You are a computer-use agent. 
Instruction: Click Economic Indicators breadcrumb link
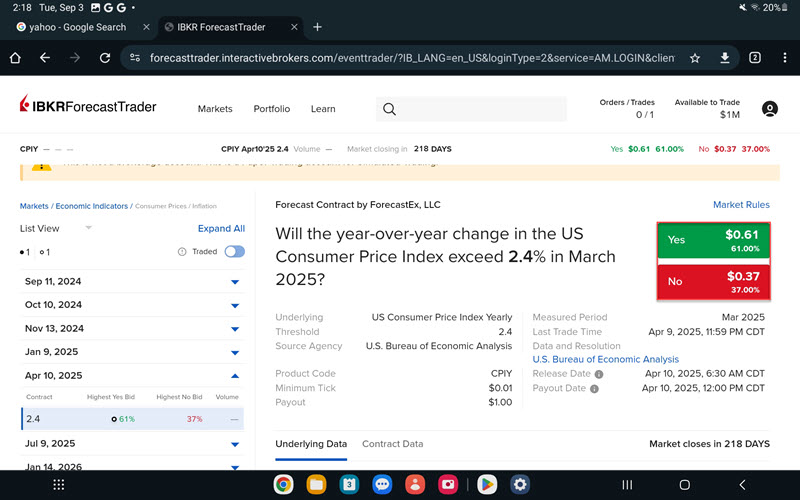(x=91, y=206)
